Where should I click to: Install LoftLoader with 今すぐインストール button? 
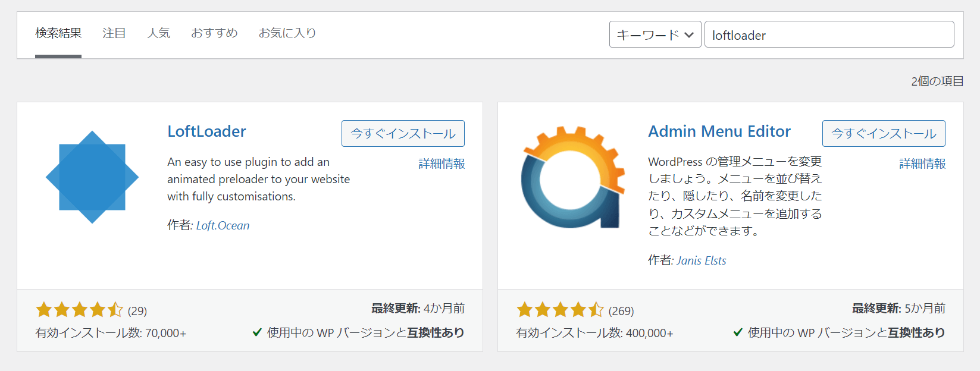(x=403, y=134)
